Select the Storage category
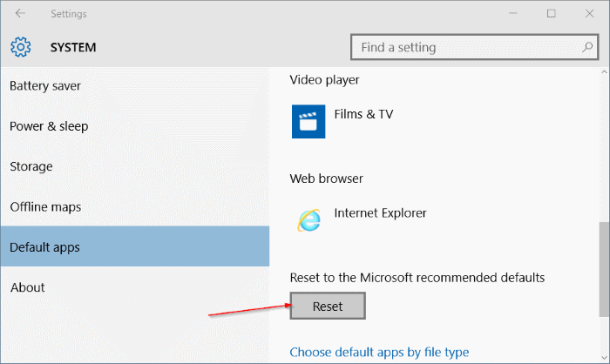Screen dimensions: 610x364 click(x=134, y=166)
